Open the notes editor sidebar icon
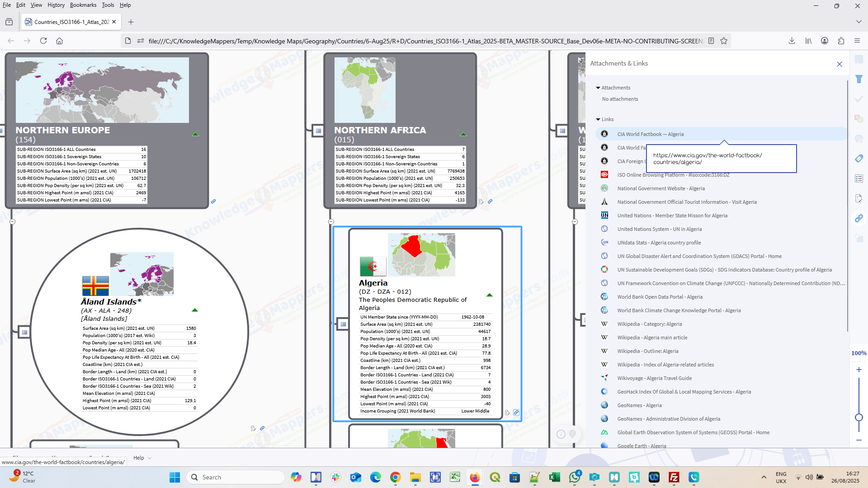Image resolution: width=868 pixels, height=488 pixels. tap(859, 198)
